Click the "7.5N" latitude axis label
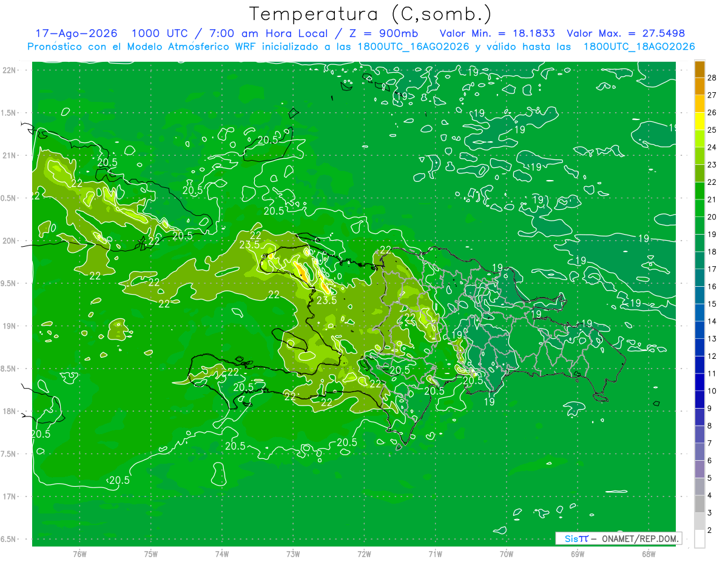The width and height of the screenshot is (728, 562). 8,453
